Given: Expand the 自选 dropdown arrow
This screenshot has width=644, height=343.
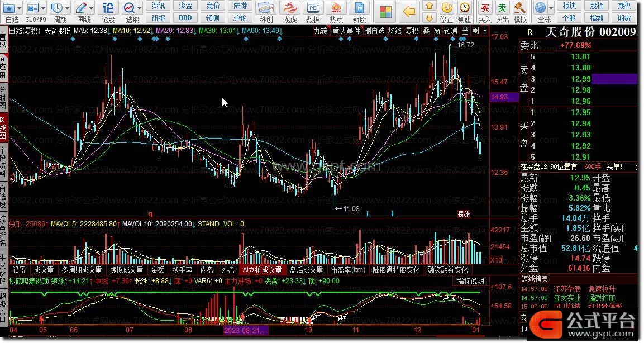Looking at the screenshot, I should tap(19, 7).
